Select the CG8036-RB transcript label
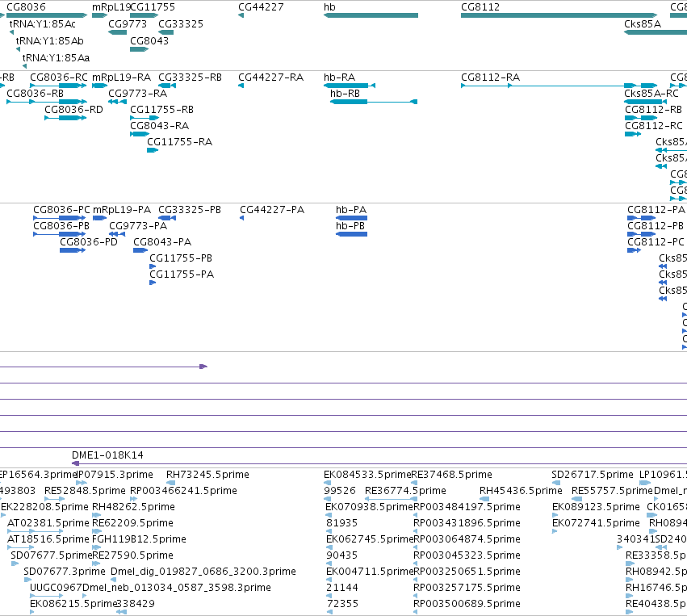The height and width of the screenshot is (616, 687). tap(35, 94)
